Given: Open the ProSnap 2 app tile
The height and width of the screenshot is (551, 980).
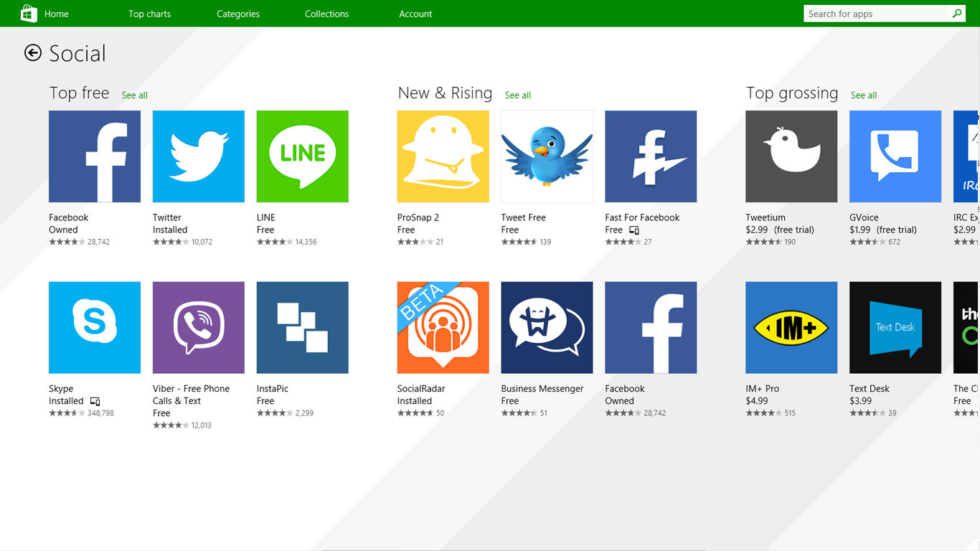Looking at the screenshot, I should coord(443,156).
